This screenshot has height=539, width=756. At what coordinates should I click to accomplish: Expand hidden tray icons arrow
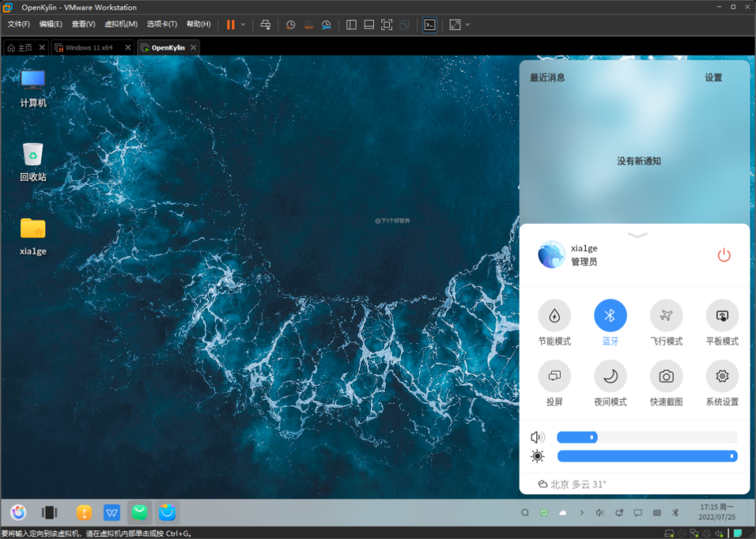(582, 513)
